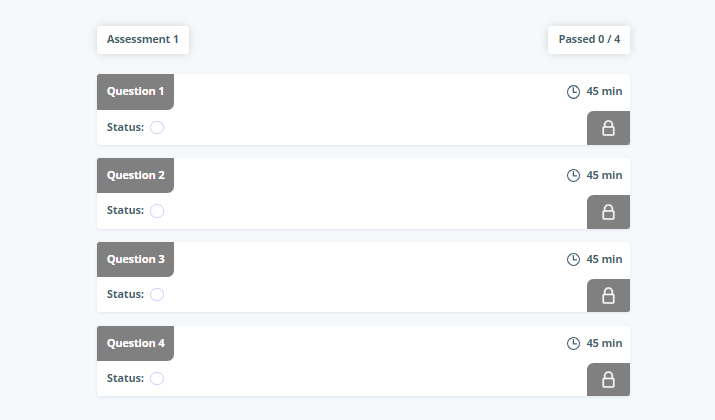The width and height of the screenshot is (715, 420).
Task: Open the Question 1 header tab
Action: 135,92
